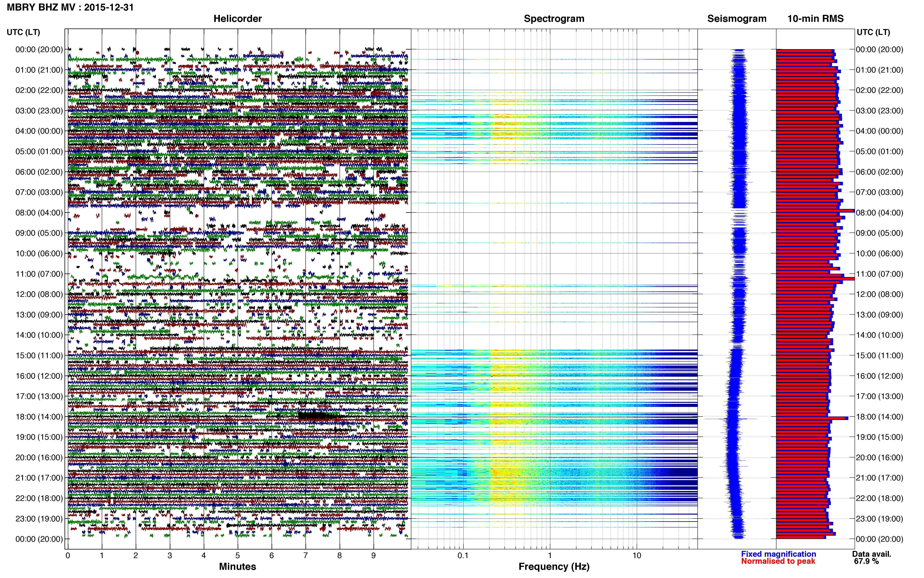Select the 'Spectrogram' panel heading
Viewport: 924px width, 578px height.
[x=554, y=18]
